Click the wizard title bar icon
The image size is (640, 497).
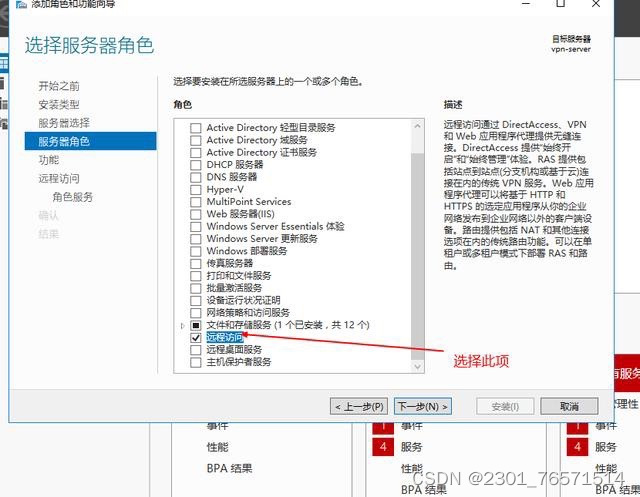tap(21, 4)
